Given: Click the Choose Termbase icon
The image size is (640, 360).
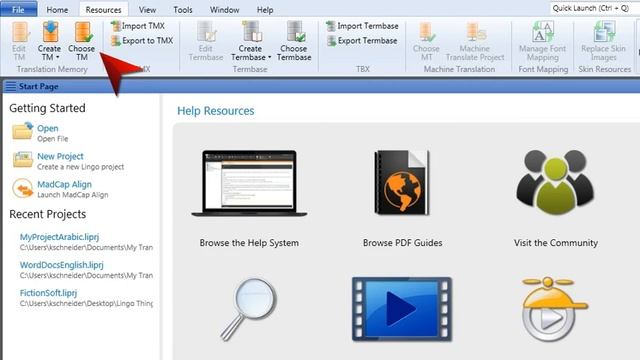Looking at the screenshot, I should (295, 32).
